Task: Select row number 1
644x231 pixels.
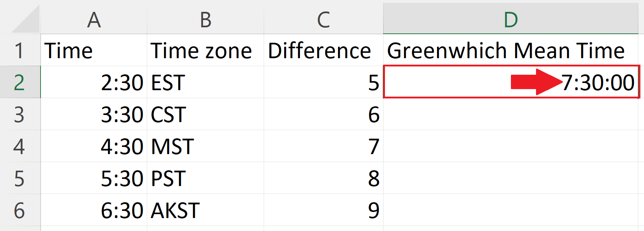Action: [20, 50]
